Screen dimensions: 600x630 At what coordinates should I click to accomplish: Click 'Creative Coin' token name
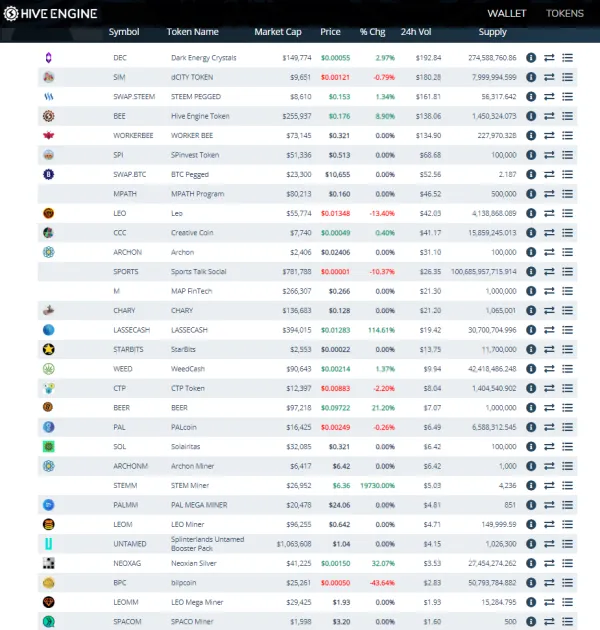192,233
